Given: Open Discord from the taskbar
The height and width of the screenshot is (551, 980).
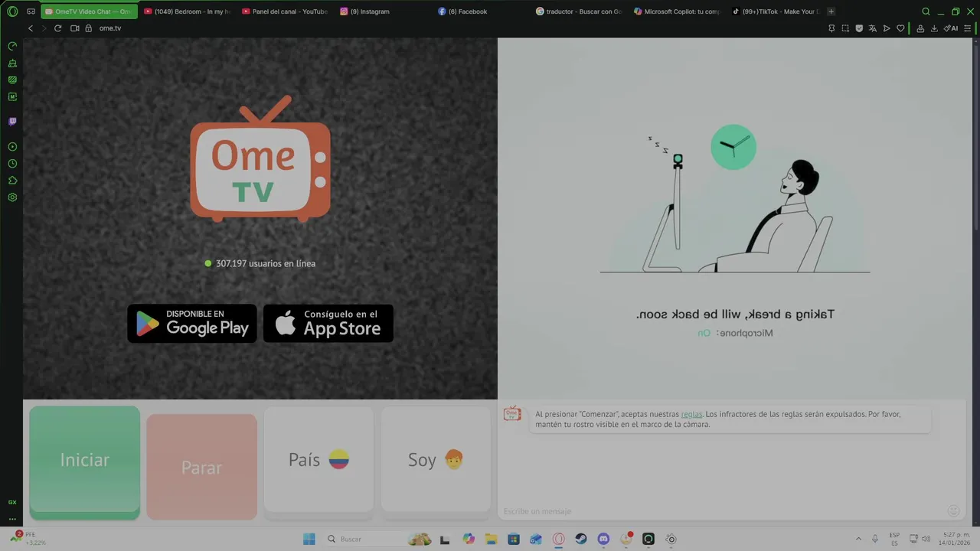Looking at the screenshot, I should pyautogui.click(x=603, y=539).
